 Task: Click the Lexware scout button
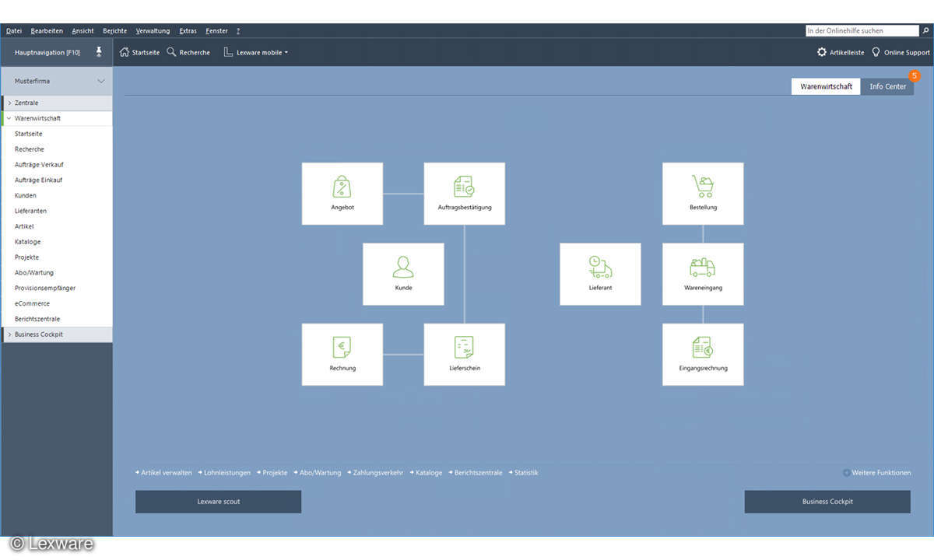coord(218,502)
